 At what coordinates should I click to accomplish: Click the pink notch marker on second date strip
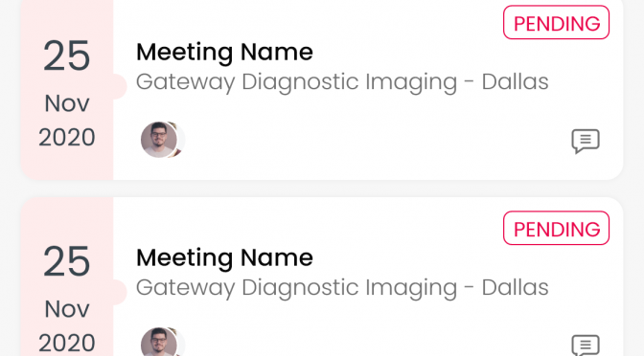tap(119, 292)
